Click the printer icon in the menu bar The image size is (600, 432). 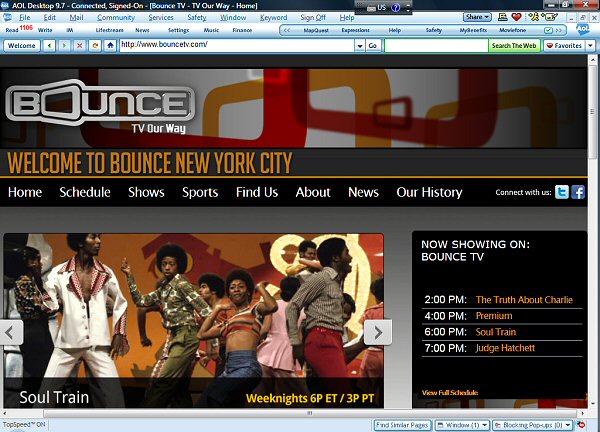tap(503, 17)
